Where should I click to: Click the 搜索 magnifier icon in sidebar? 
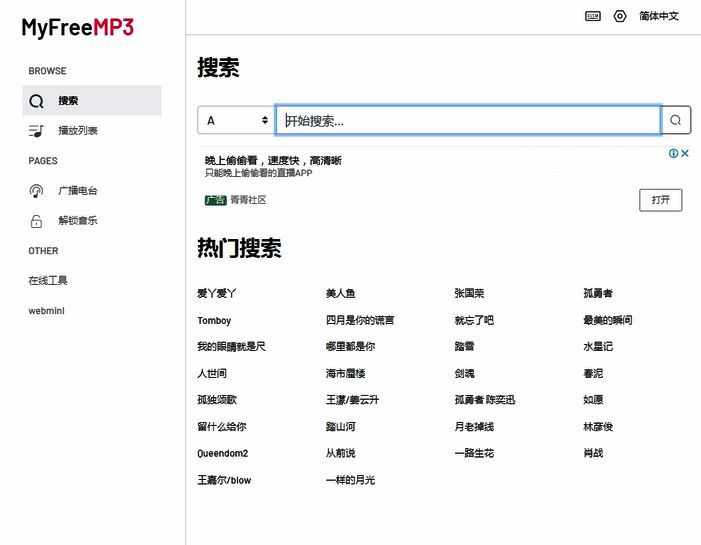pos(37,101)
